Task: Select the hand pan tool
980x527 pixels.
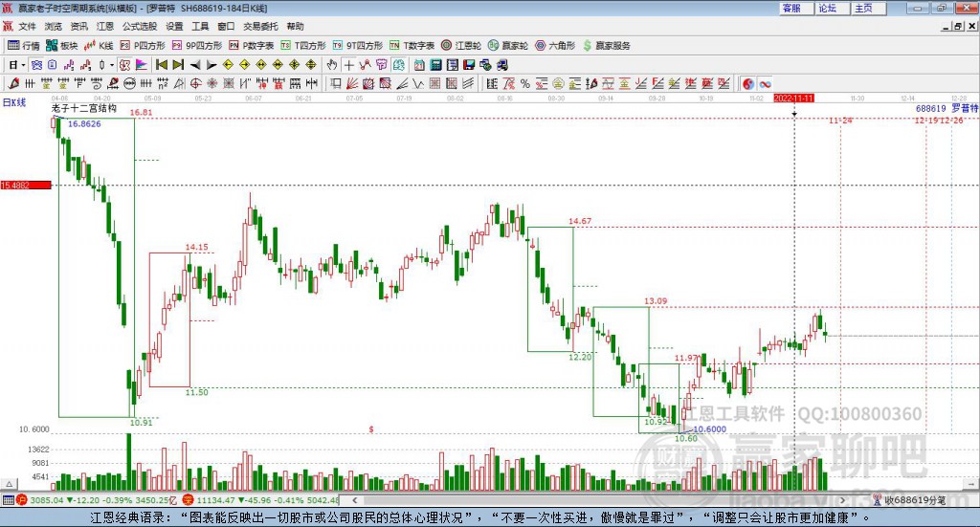Action: click(x=332, y=65)
